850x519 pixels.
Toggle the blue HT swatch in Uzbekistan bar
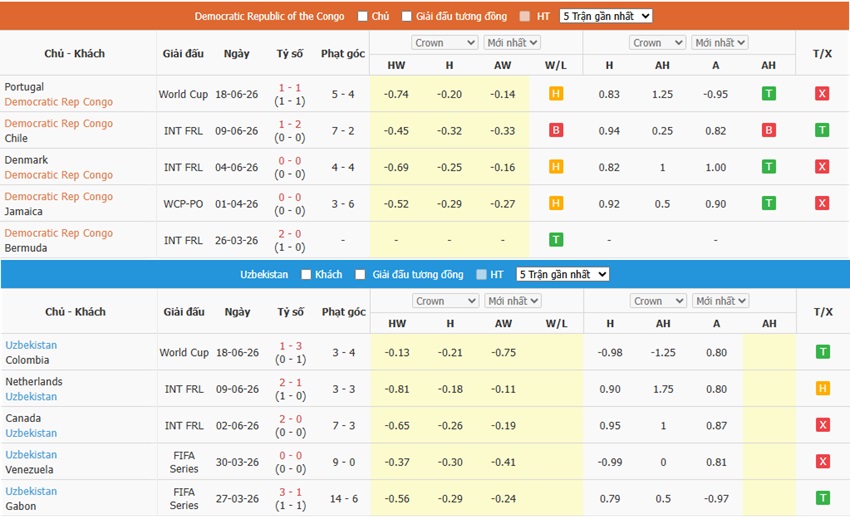tap(481, 274)
